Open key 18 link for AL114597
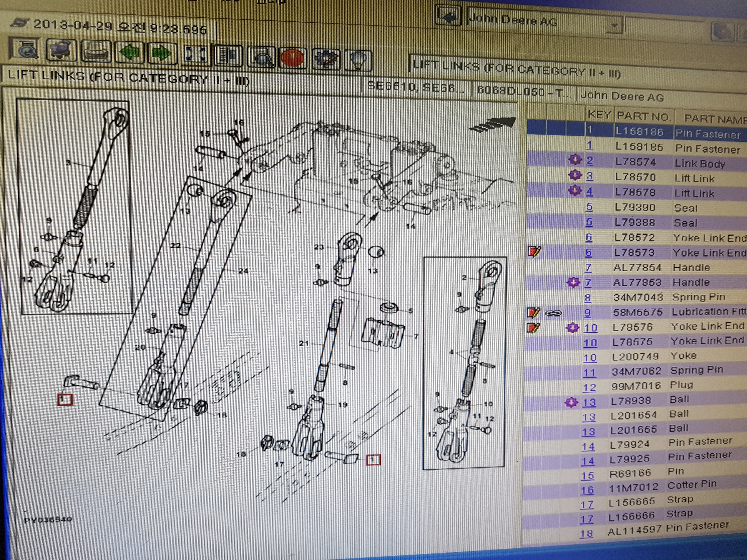Viewport: 747px width, 560px height. tap(586, 534)
